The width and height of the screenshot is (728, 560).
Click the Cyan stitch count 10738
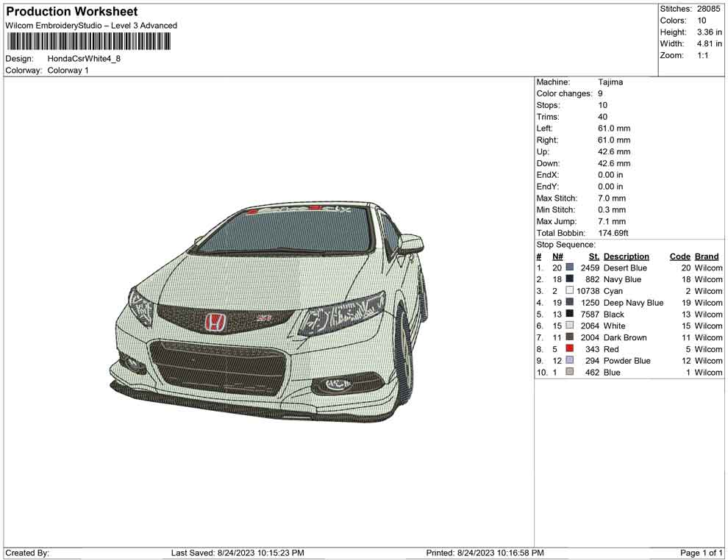coord(588,291)
